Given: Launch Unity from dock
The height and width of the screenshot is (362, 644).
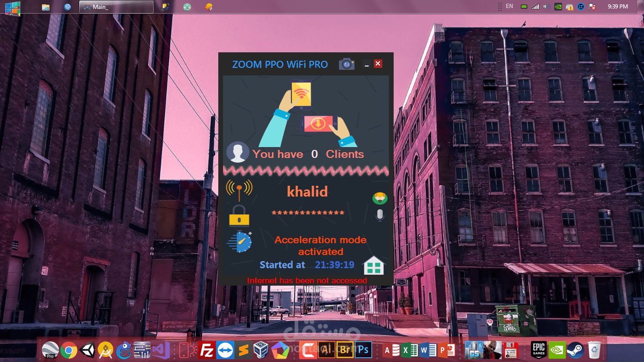Looking at the screenshot, I should (x=87, y=350).
